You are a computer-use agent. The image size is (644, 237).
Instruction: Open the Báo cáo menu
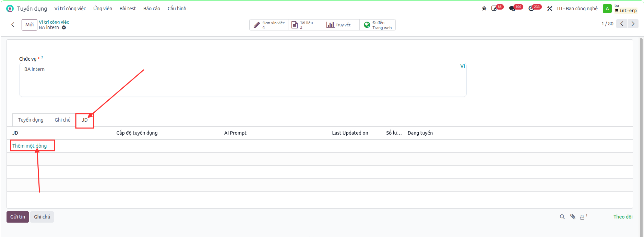click(152, 9)
